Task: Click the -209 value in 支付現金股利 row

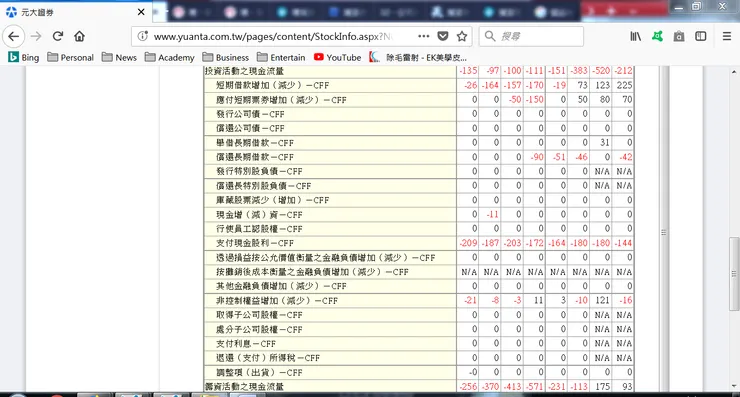Action: [x=468, y=243]
